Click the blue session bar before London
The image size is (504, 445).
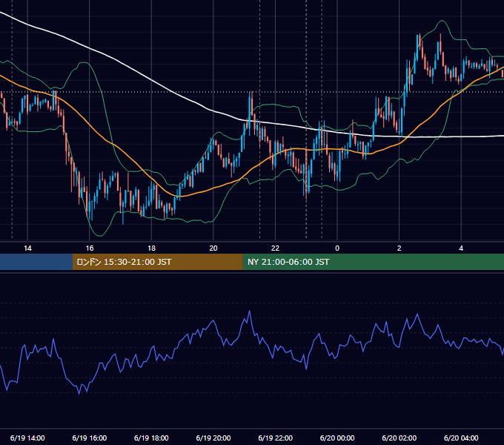36,262
